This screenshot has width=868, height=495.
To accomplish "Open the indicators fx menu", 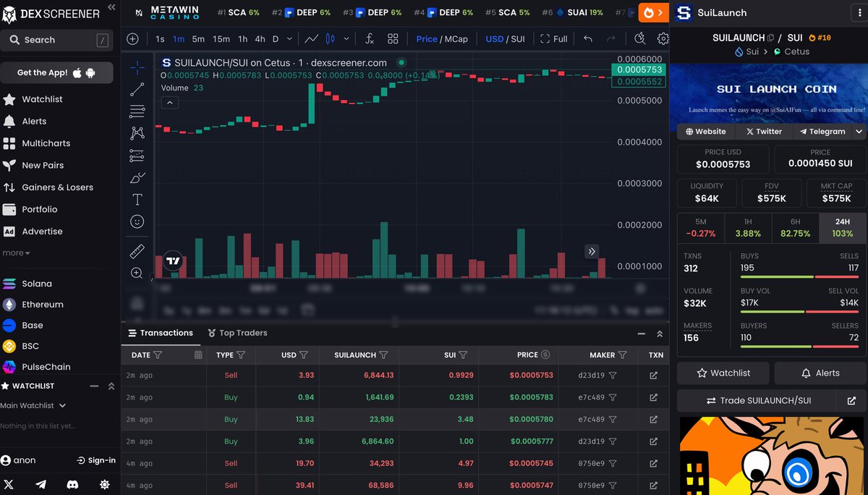I will (370, 39).
